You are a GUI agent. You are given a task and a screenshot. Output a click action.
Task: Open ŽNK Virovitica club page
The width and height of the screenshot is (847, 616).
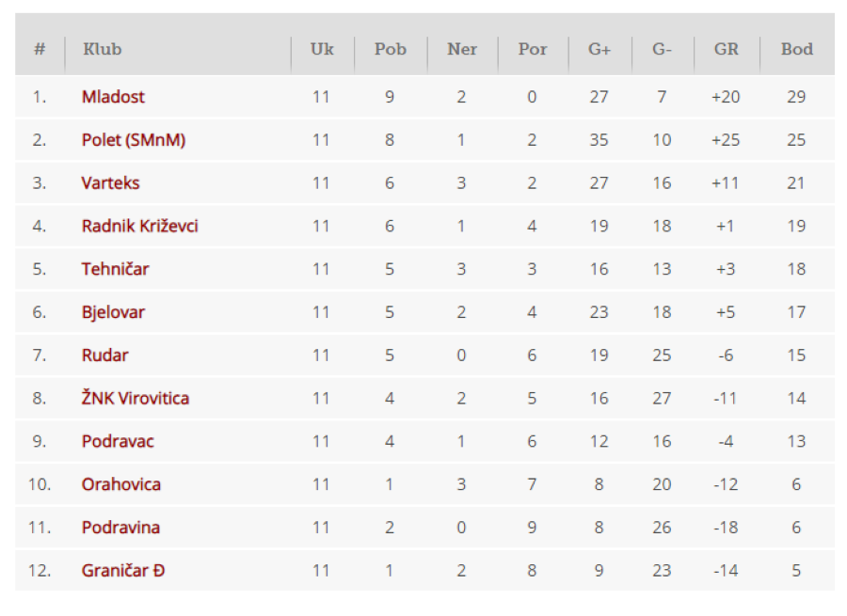tap(135, 398)
